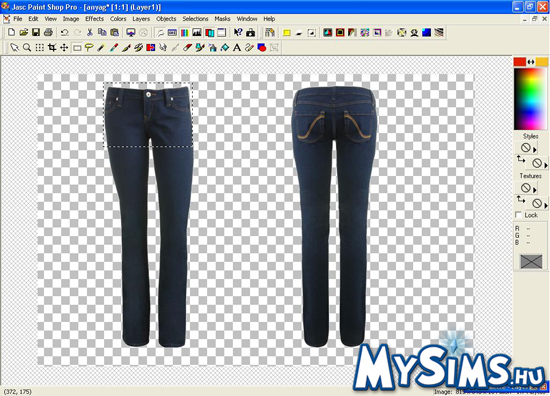550x396 pixels.
Task: Toggle the histogram window toolbar button
Action: [x=197, y=33]
